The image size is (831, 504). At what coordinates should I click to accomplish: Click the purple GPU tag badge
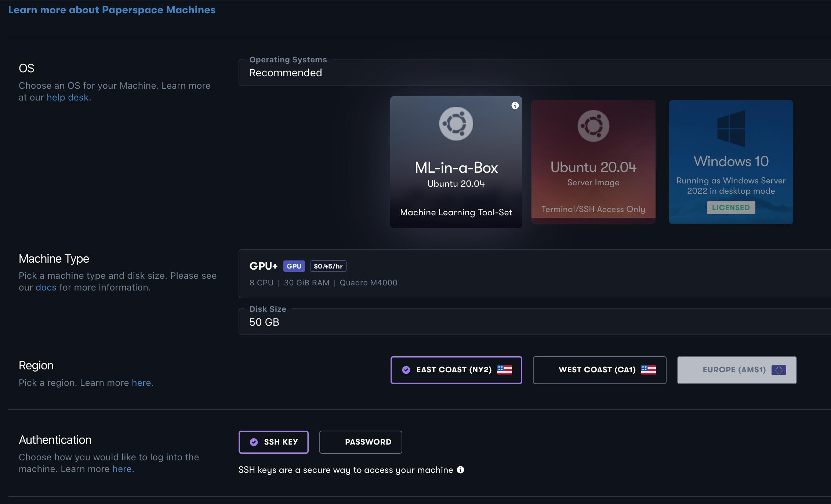[x=294, y=266]
